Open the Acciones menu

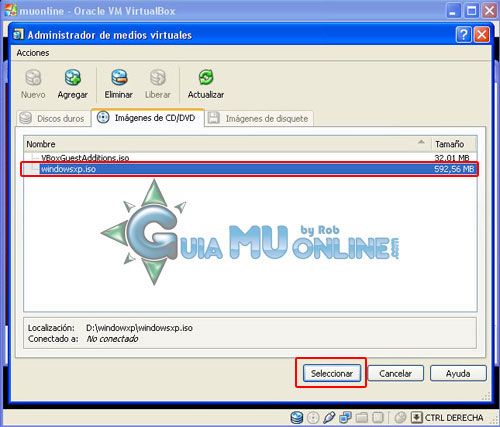coord(33,53)
